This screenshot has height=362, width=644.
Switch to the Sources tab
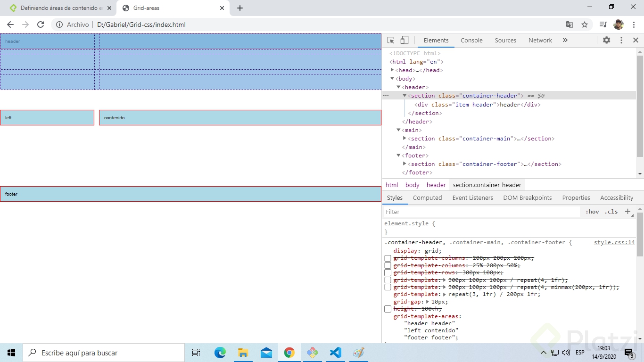point(505,40)
